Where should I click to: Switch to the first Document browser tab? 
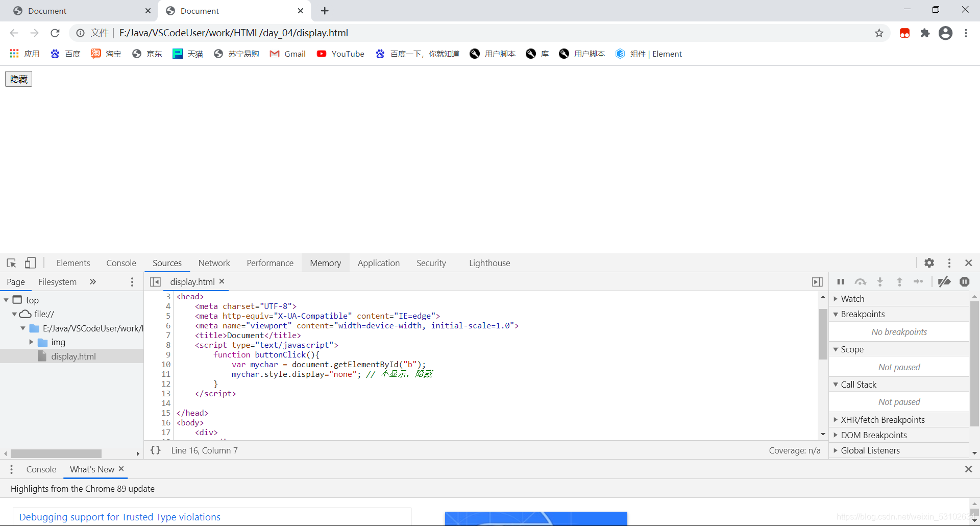coord(79,11)
